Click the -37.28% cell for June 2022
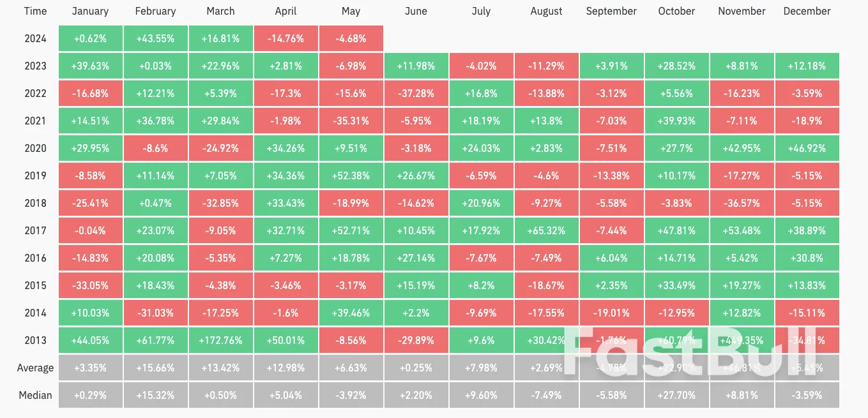868x418 pixels. [x=416, y=94]
